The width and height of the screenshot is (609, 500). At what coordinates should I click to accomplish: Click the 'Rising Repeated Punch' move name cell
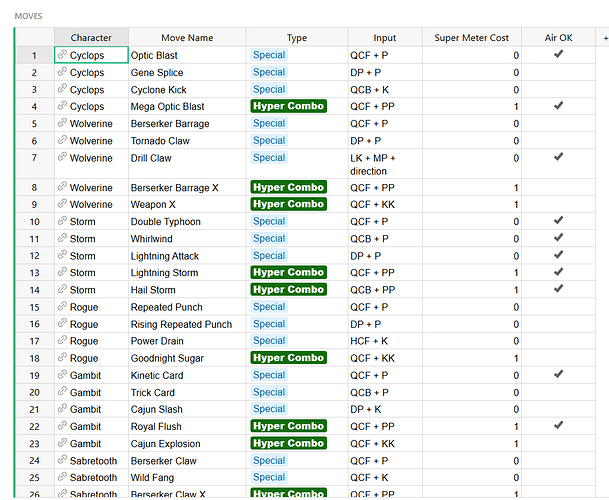point(187,324)
